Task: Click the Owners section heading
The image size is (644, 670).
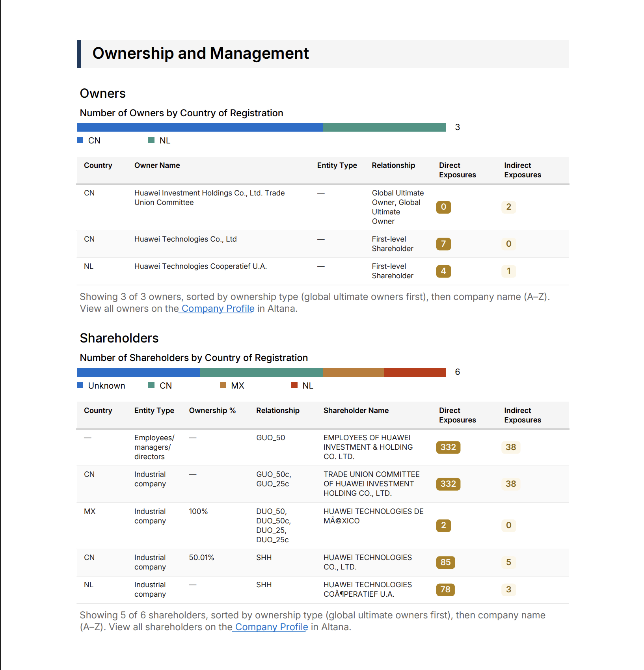Action: [x=102, y=93]
